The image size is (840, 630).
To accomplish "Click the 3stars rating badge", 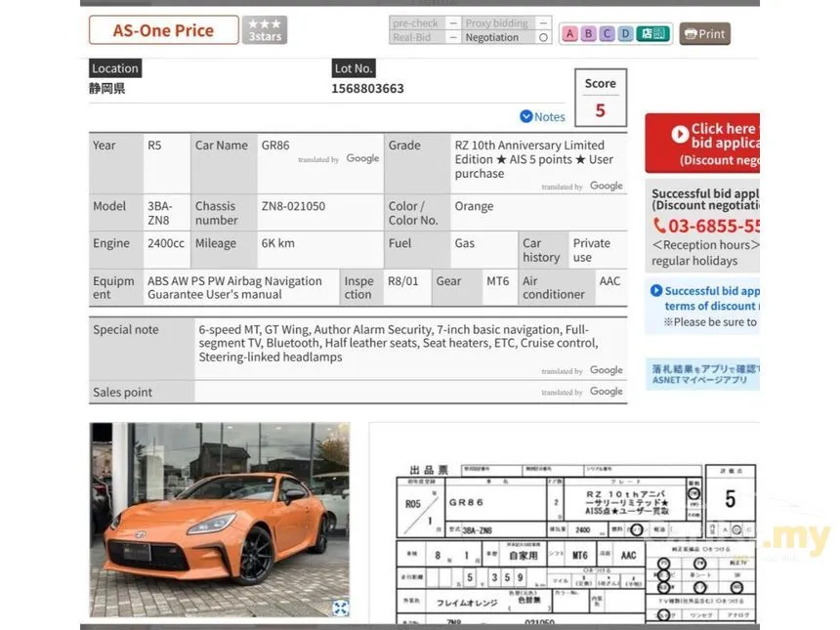I will 265,30.
